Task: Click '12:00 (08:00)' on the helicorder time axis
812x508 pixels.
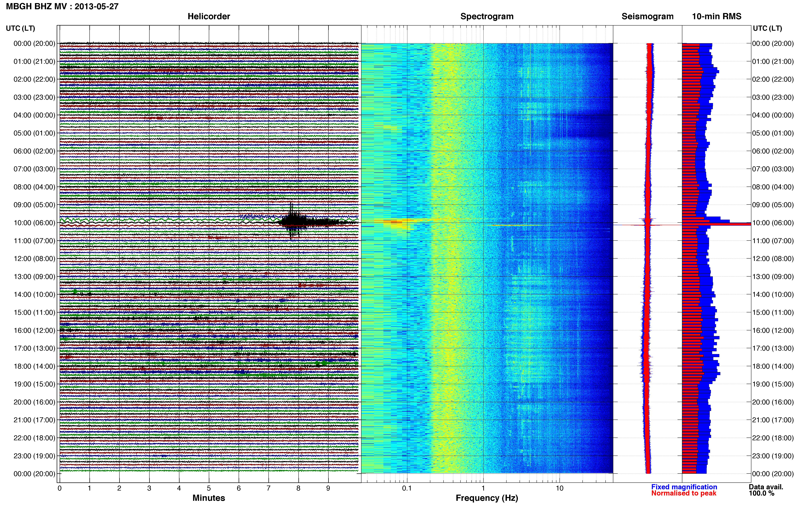Action: (x=34, y=259)
